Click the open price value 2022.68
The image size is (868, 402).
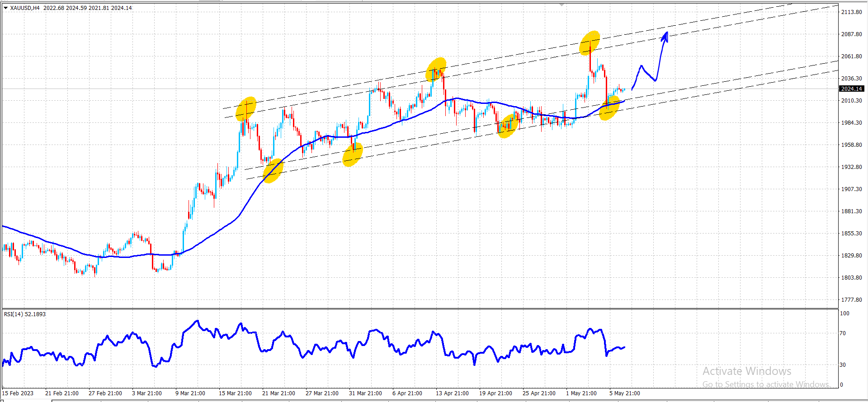pyautogui.click(x=54, y=8)
